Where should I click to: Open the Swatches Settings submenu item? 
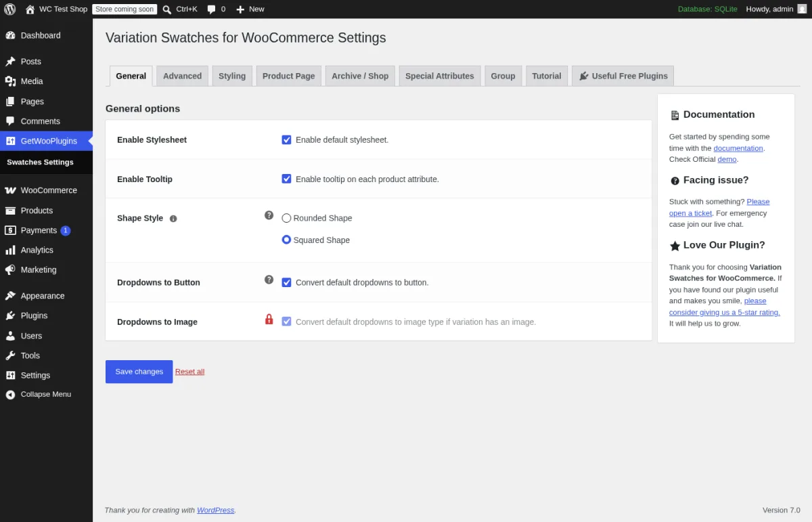(40, 162)
